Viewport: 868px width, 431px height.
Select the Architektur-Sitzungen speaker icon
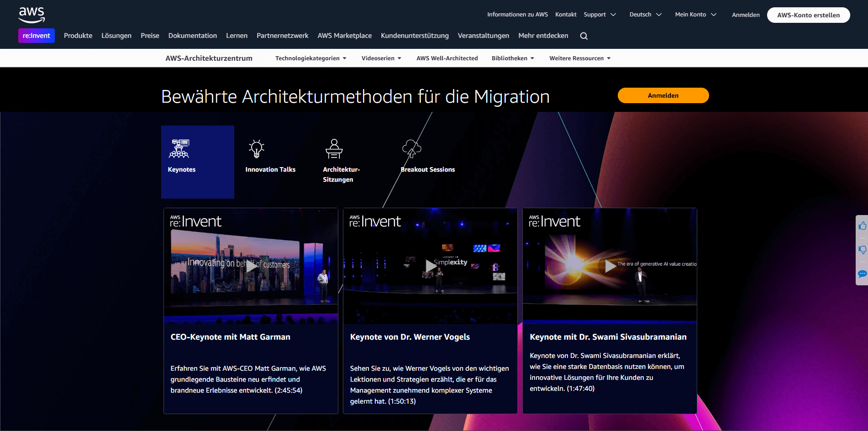pos(334,149)
